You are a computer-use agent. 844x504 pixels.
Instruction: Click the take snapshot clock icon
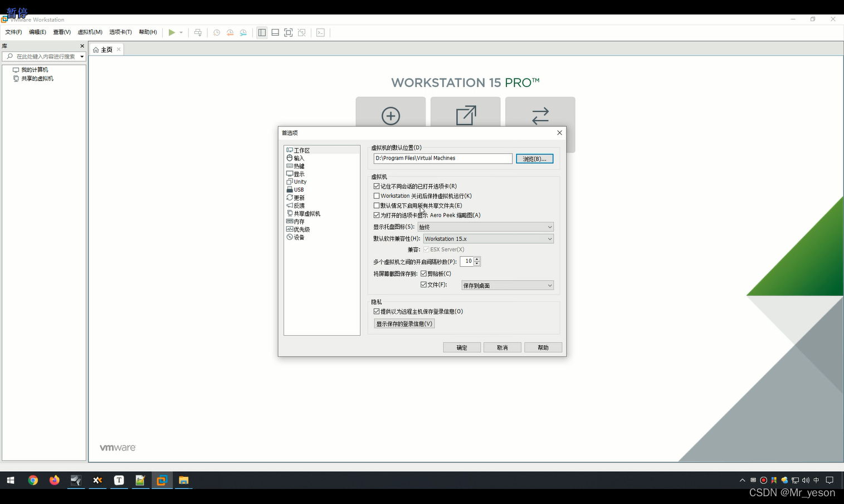click(217, 32)
